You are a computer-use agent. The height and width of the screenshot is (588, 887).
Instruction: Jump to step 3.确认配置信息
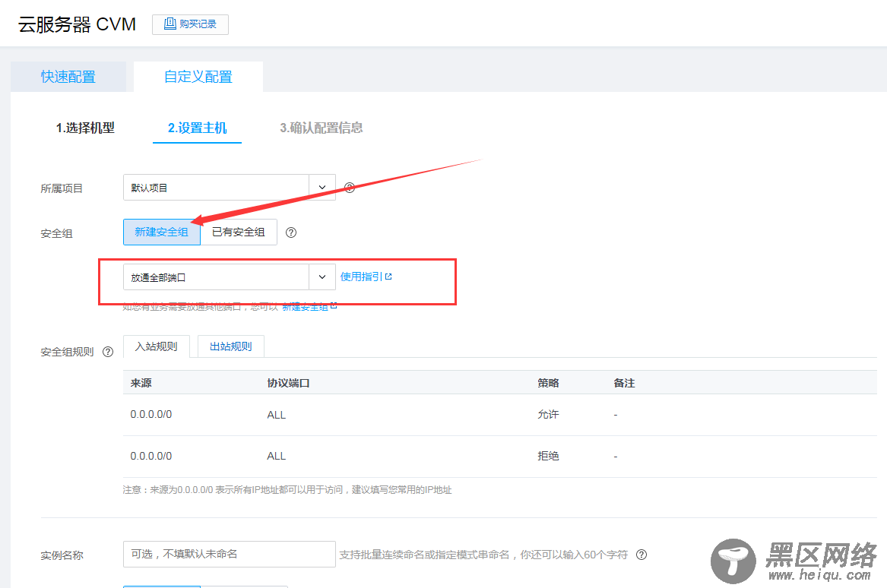pos(322,128)
